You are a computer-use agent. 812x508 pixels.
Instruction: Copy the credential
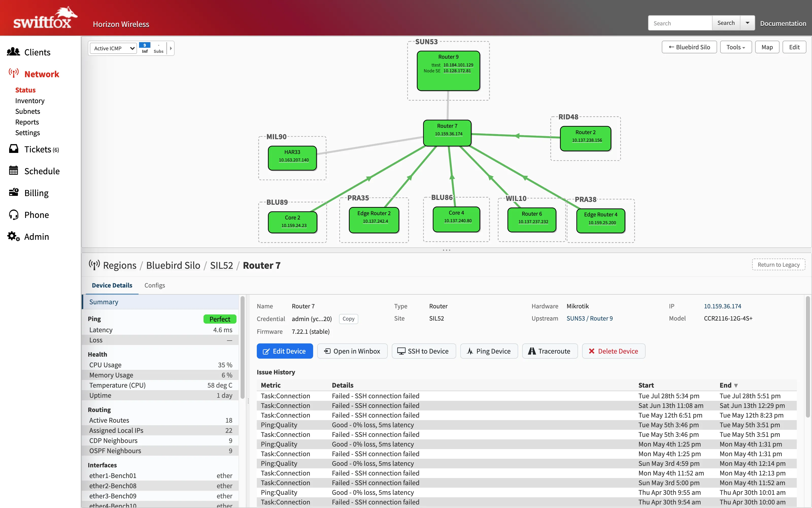point(348,319)
